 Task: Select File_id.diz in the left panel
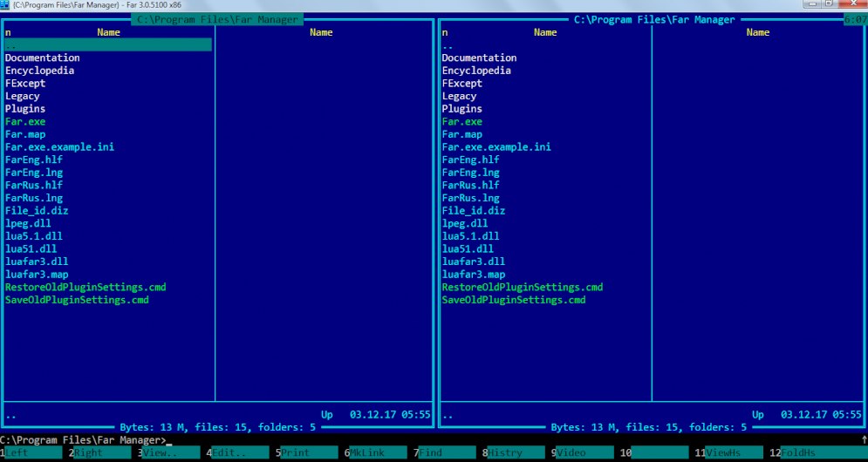click(x=38, y=210)
